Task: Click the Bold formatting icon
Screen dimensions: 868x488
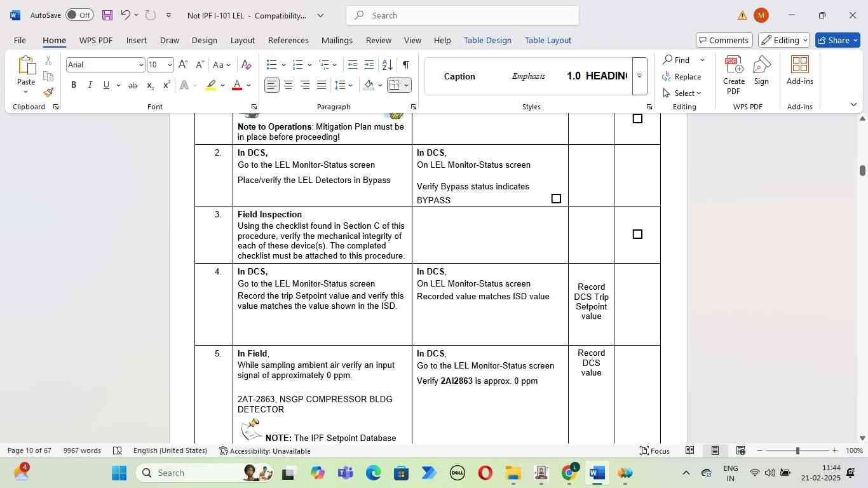Action: tap(74, 85)
